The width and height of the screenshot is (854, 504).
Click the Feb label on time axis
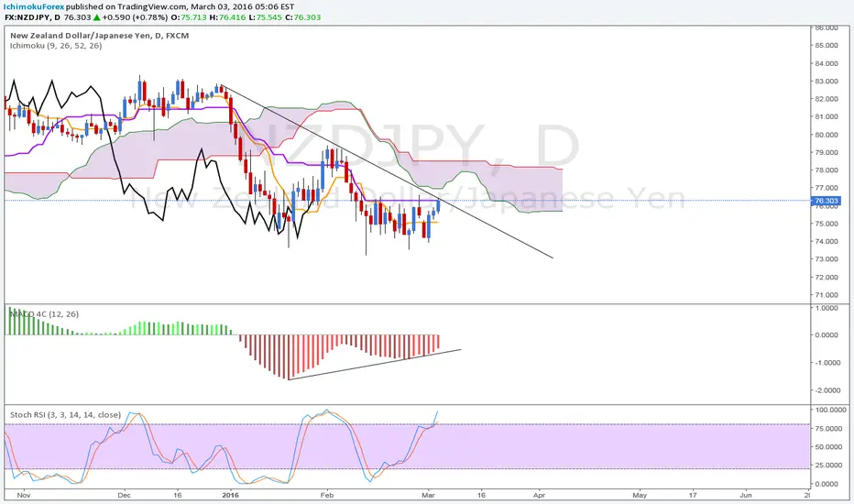326,495
